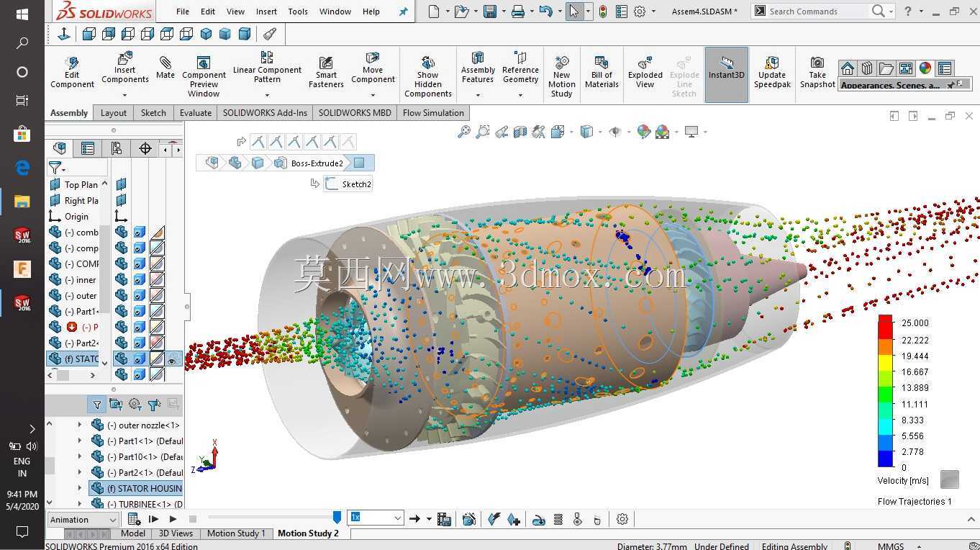Click the Calculate icon in motion toolbar
Image resolution: width=980 pixels, height=550 pixels.
(134, 519)
